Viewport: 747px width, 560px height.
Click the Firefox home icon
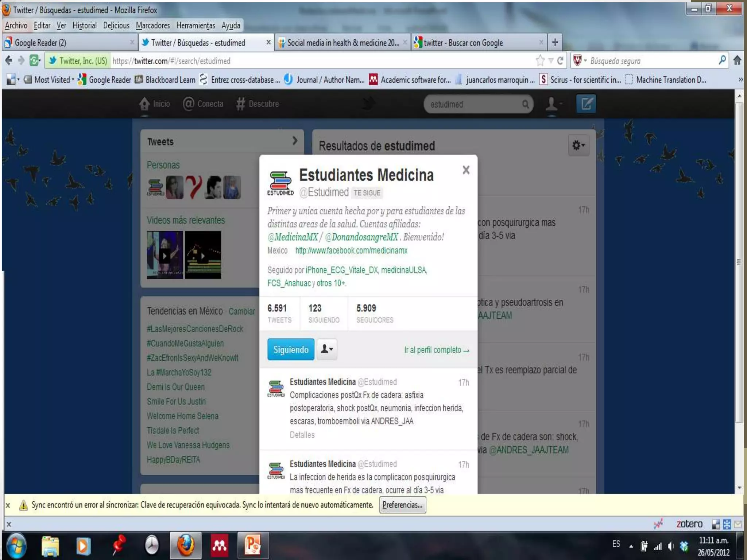coord(737,61)
